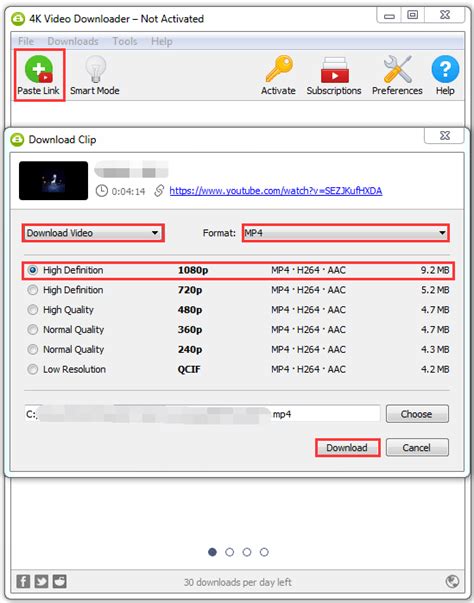Click the Paste Link toolbar icon
The height and width of the screenshot is (603, 474).
pos(39,69)
